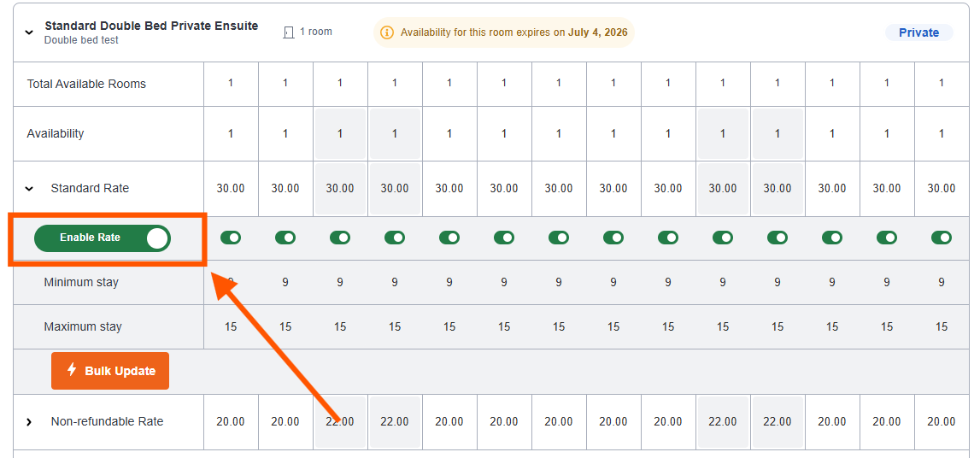
Task: Edit the first 22.00 Non-refundable Rate cell
Action: (340, 422)
